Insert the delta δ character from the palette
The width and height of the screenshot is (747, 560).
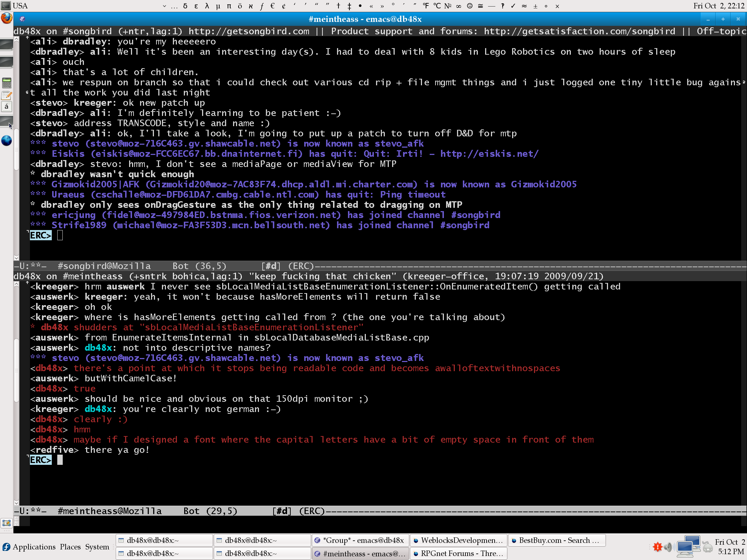pos(185,6)
